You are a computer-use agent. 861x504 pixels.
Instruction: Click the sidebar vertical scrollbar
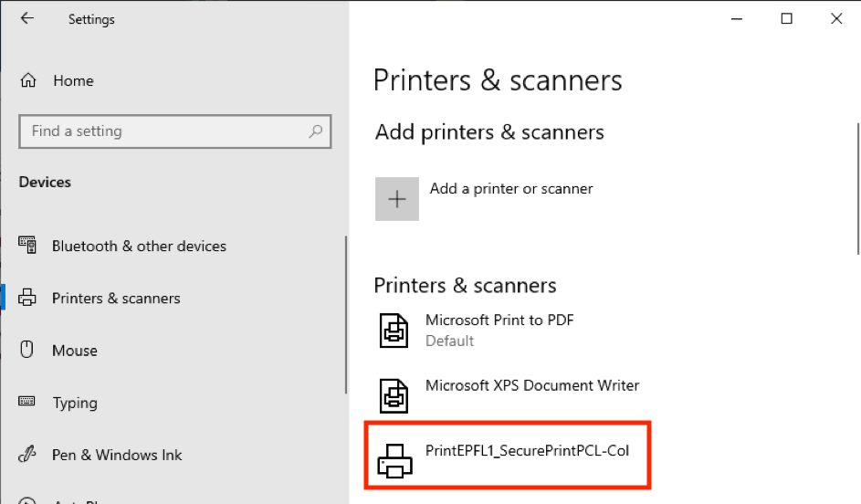(x=346, y=315)
